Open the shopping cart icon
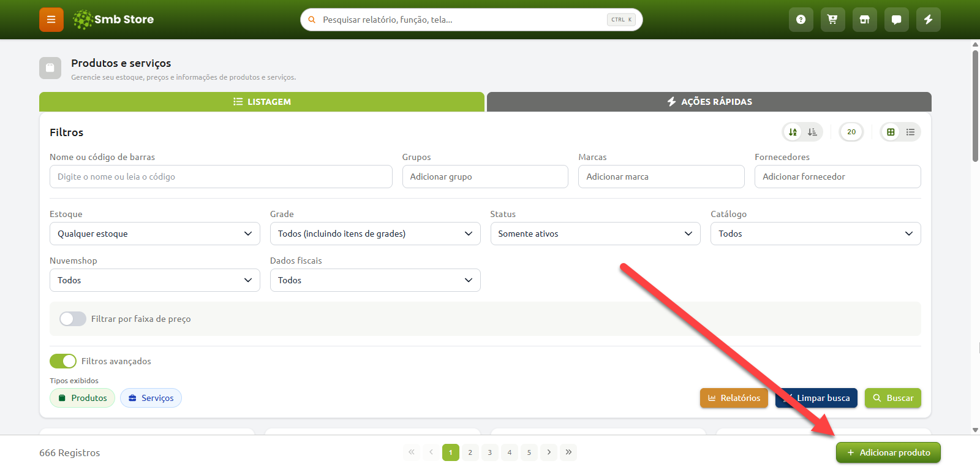This screenshot has width=980, height=469. [x=832, y=20]
